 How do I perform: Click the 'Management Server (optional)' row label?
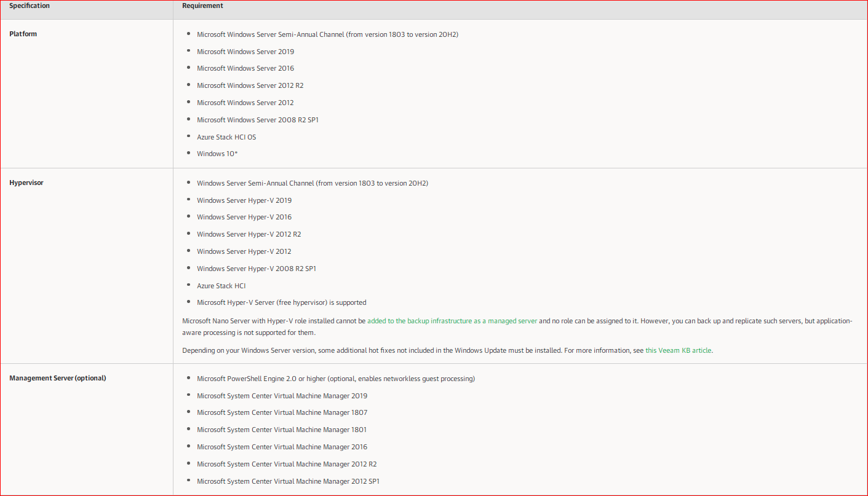[x=58, y=378]
